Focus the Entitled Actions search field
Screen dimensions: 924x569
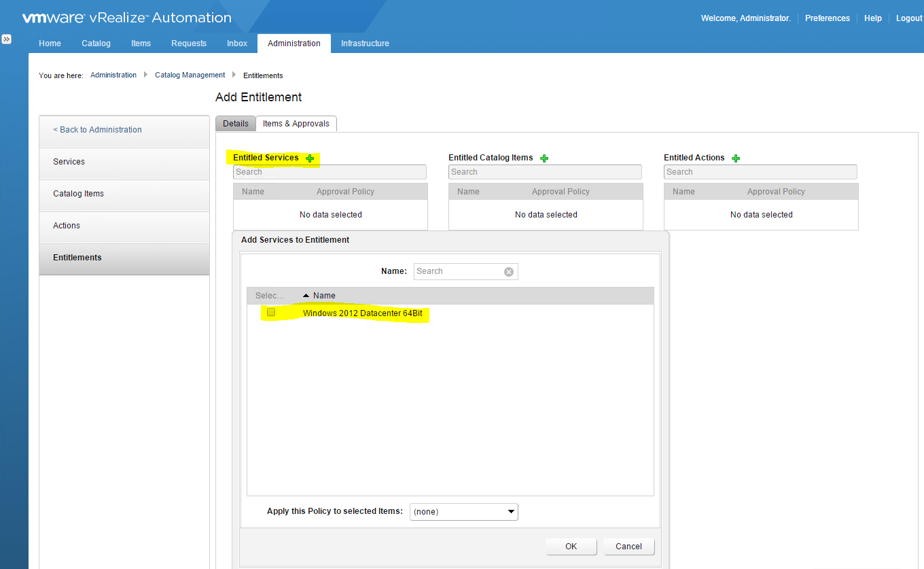click(760, 172)
